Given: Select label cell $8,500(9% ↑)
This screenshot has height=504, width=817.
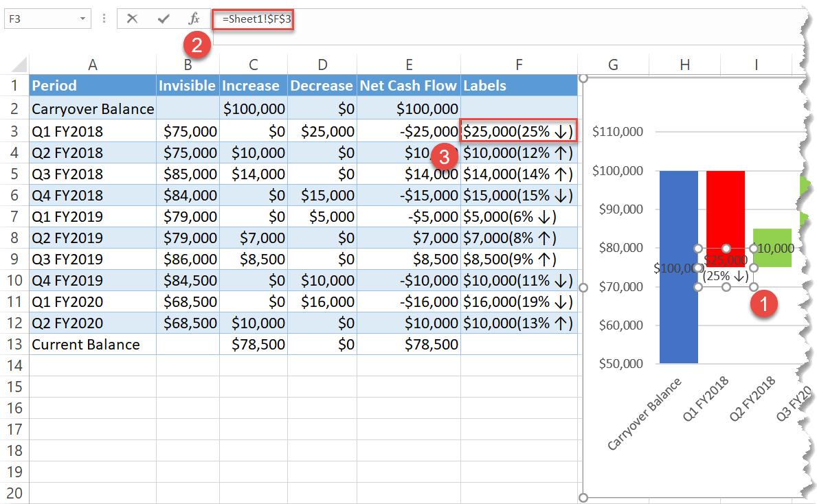Looking at the screenshot, I should click(519, 259).
